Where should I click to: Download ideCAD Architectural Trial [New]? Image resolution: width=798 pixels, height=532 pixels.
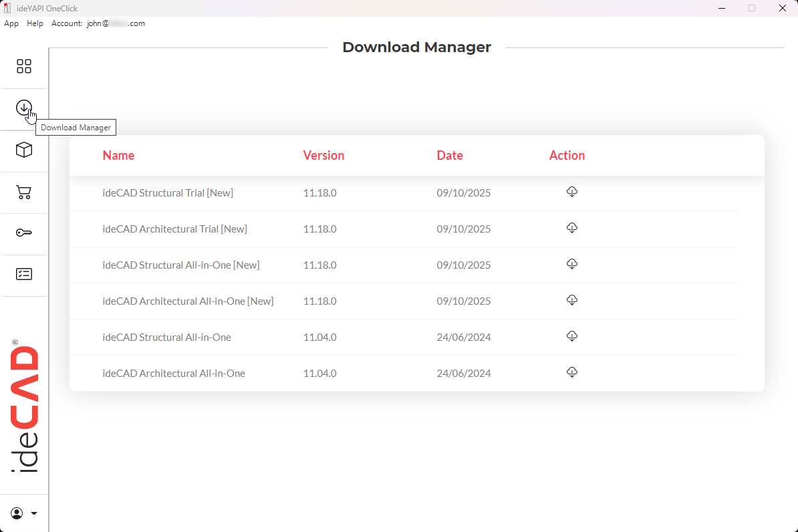(571, 229)
